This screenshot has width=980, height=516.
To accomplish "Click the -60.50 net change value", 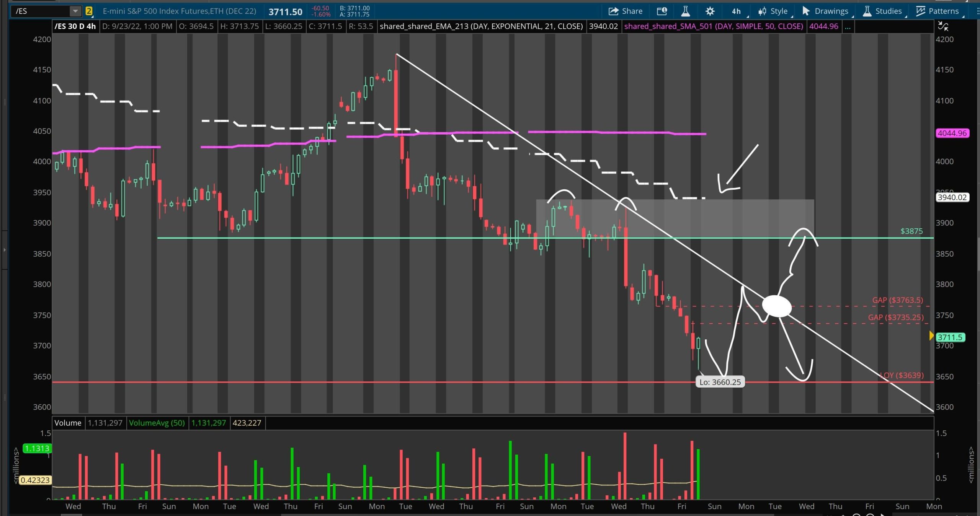I will (320, 8).
